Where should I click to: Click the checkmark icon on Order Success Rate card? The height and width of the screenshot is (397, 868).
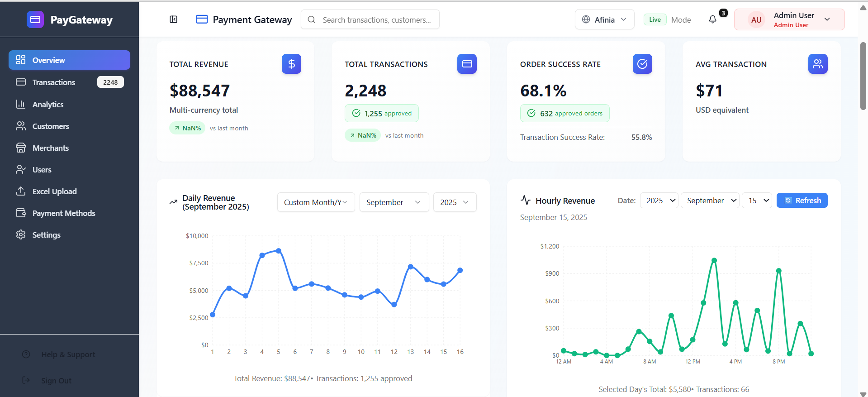coord(642,64)
